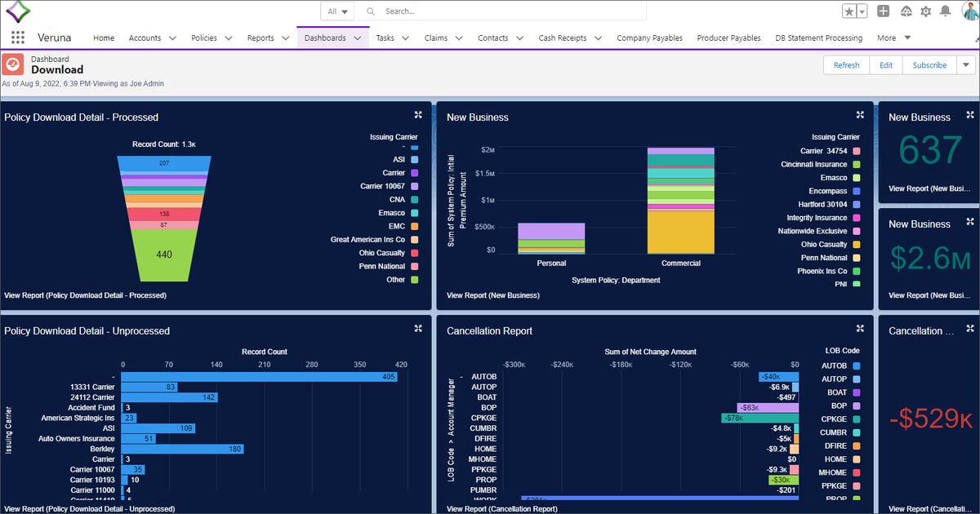
Task: Open View Report link under the 637 metric
Action: [x=929, y=188]
